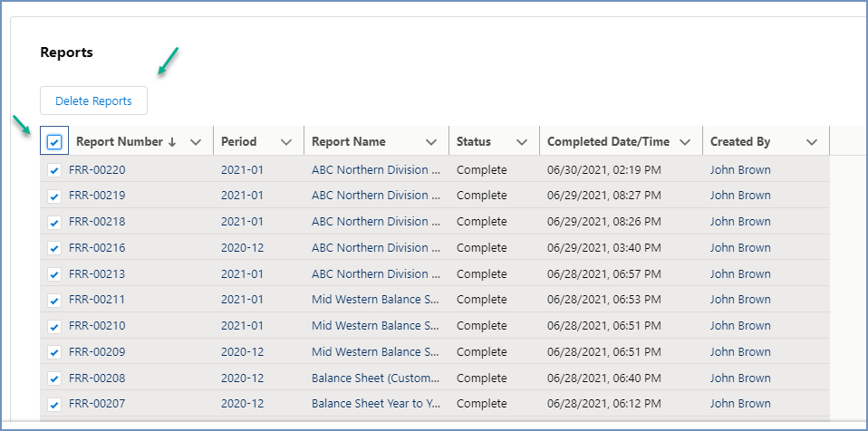The image size is (868, 431).
Task: Click the Delete Reports button
Action: coord(93,101)
